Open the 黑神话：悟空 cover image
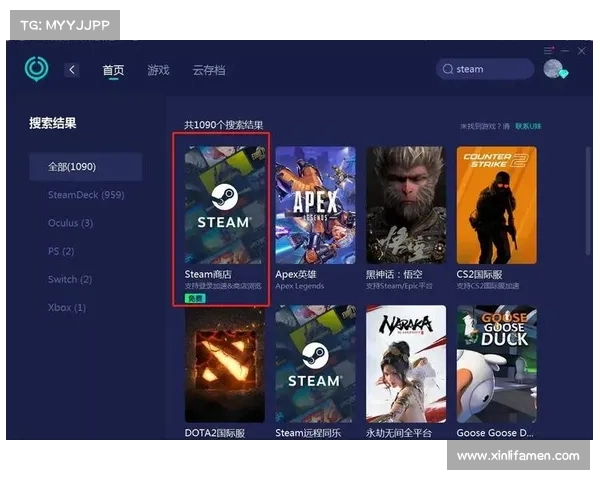Viewport: 600px width, 480px height. (406, 205)
